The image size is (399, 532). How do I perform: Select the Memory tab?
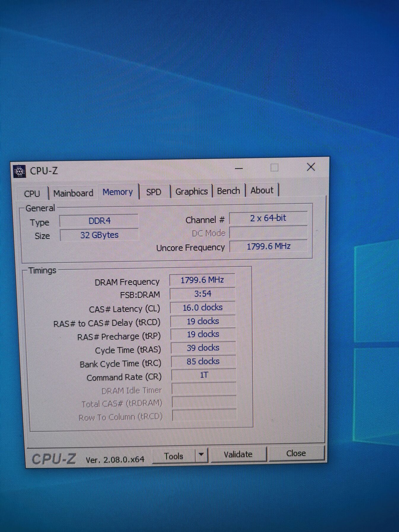(x=118, y=192)
